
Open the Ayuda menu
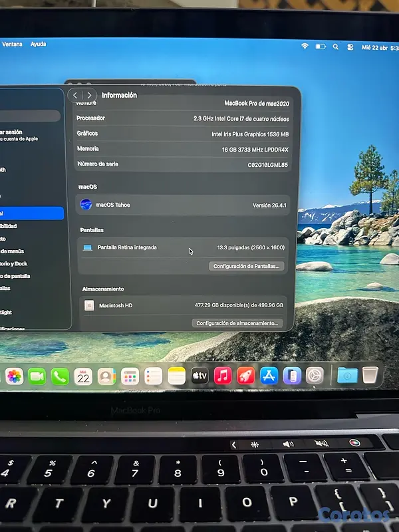coord(39,44)
